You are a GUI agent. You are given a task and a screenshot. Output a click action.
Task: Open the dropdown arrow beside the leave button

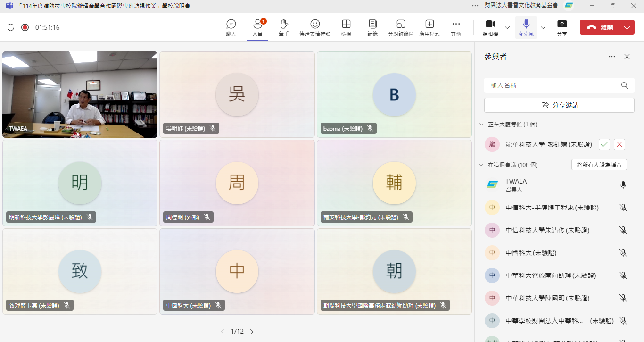627,27
